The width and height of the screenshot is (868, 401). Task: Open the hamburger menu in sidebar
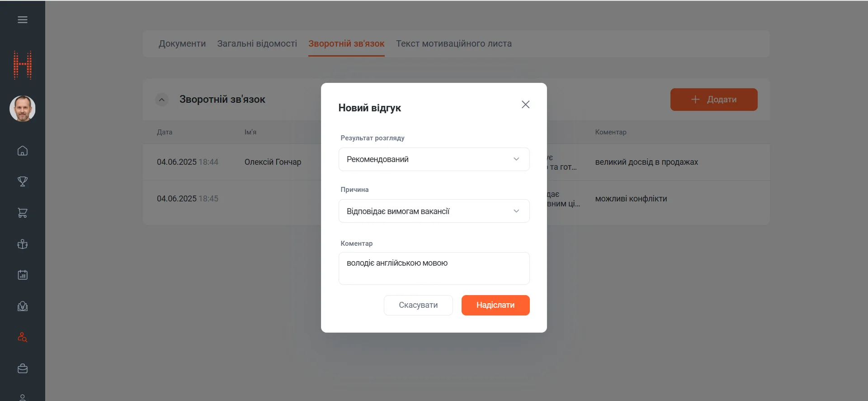(23, 20)
